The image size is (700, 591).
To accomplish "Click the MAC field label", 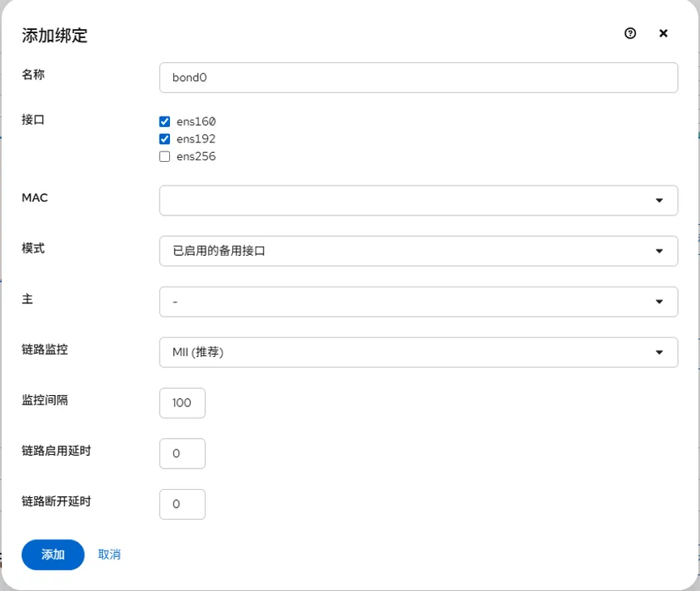I will coord(35,198).
